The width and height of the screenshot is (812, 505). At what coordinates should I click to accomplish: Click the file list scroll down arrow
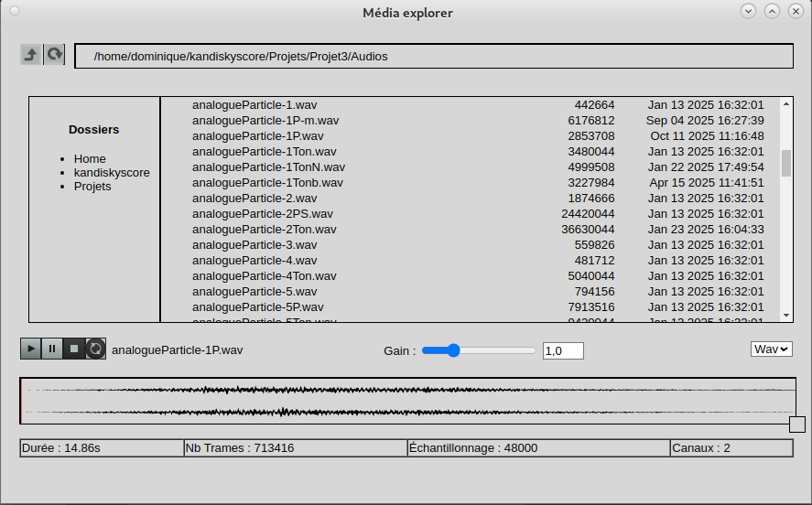click(x=785, y=315)
